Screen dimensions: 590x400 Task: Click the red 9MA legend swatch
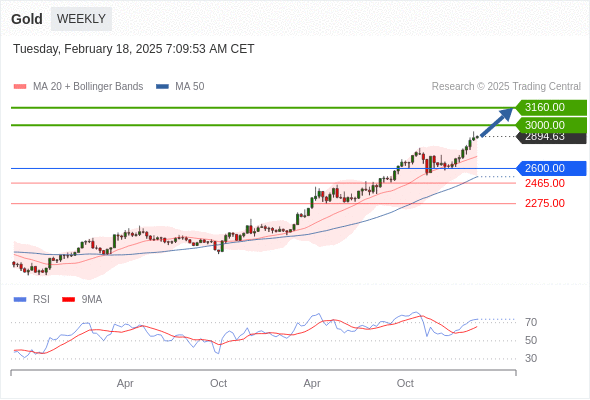[68, 300]
